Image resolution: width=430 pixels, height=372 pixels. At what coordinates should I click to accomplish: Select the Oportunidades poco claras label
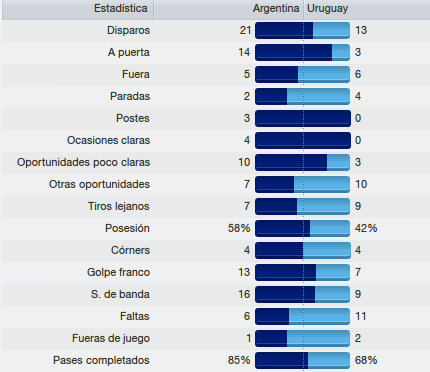pos(84,162)
